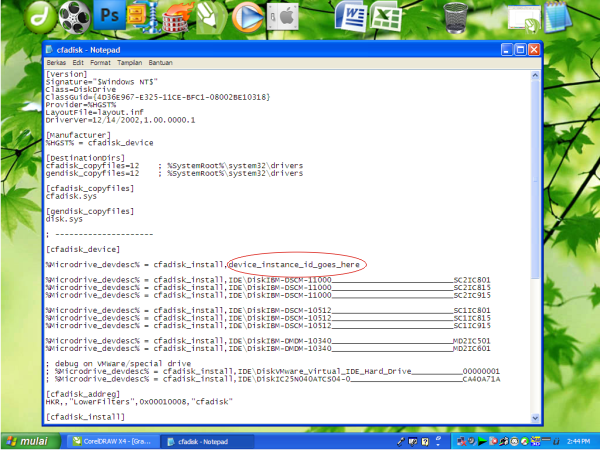Click the scroll down arrow in Notepad
Image resolution: width=600 pixels, height=450 pixels.
tap(535, 415)
